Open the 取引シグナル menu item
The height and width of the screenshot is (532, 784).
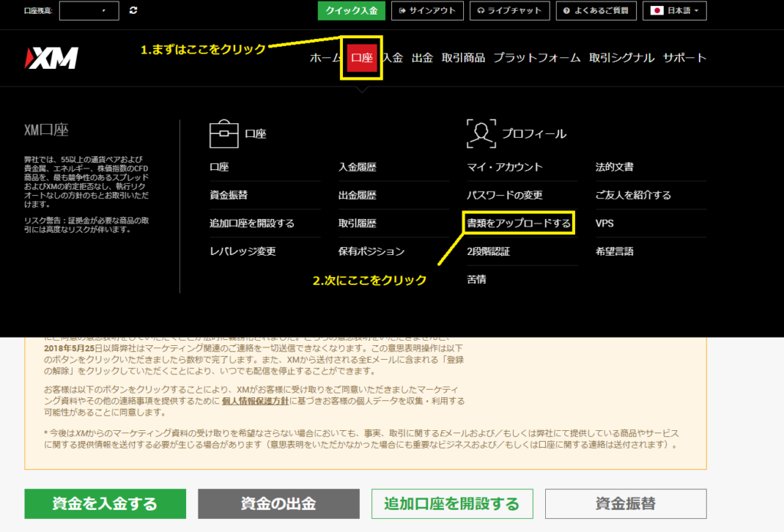click(621, 57)
